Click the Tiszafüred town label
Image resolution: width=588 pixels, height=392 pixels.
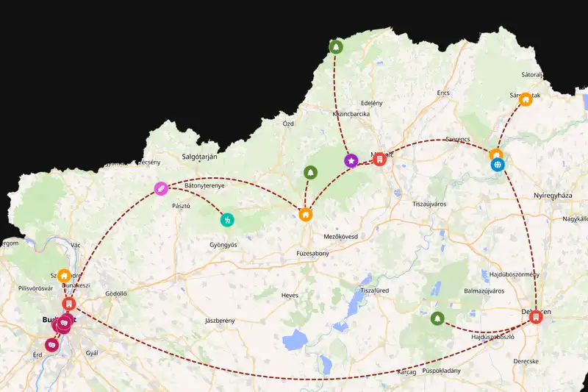[375, 291]
